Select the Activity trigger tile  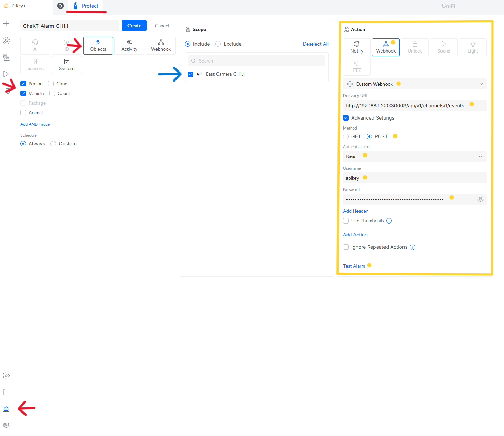(130, 46)
